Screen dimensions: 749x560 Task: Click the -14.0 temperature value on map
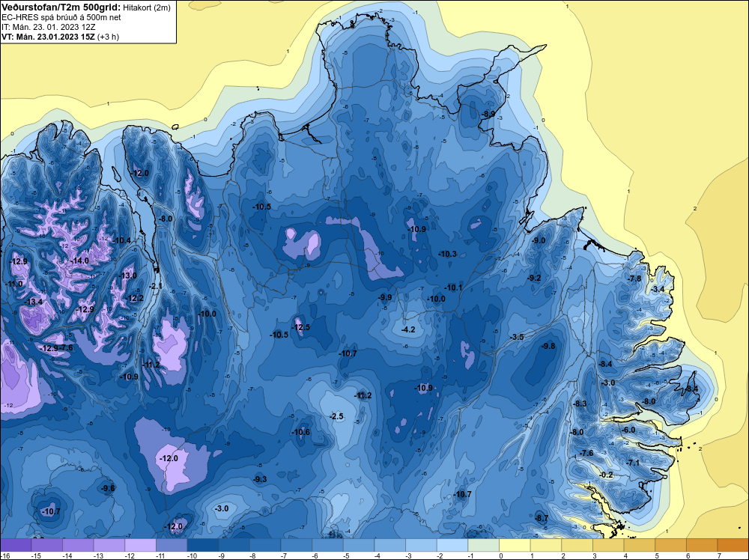pos(80,261)
